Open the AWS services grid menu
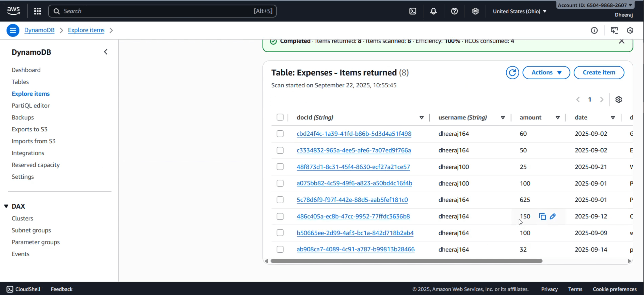The height and width of the screenshot is (295, 644). [x=38, y=11]
